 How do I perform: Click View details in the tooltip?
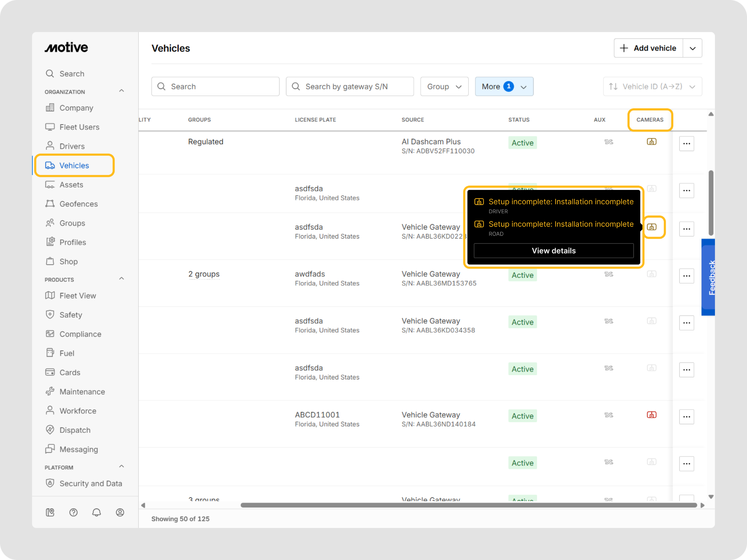553,251
